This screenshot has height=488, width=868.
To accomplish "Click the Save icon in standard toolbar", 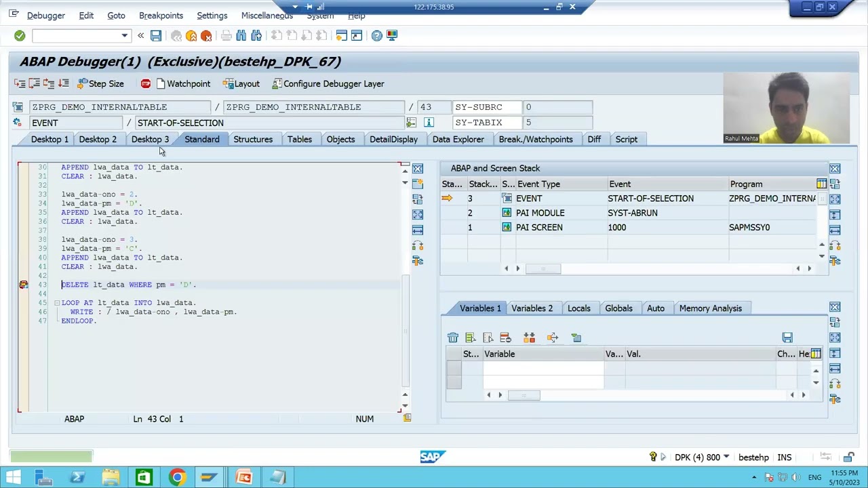I will click(x=156, y=35).
